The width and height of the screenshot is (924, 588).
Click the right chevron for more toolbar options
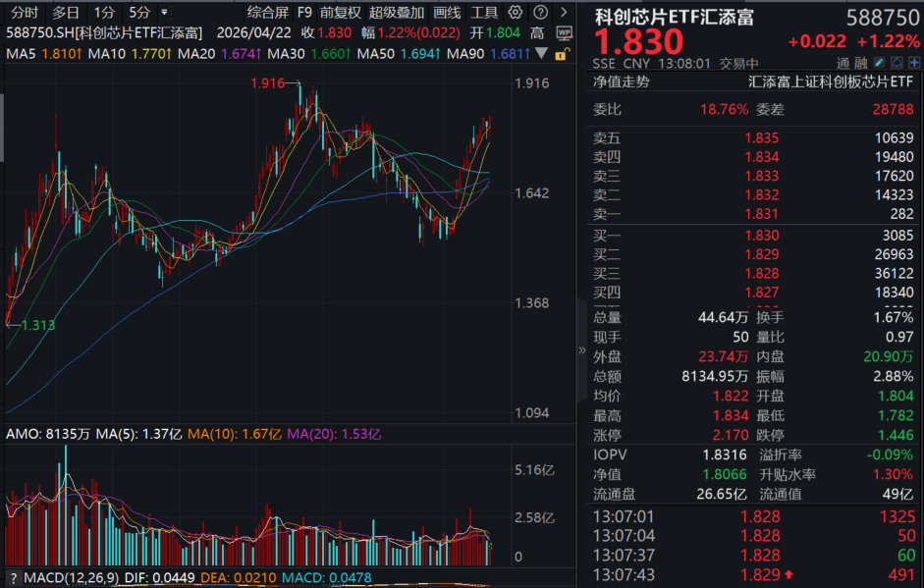pos(565,12)
